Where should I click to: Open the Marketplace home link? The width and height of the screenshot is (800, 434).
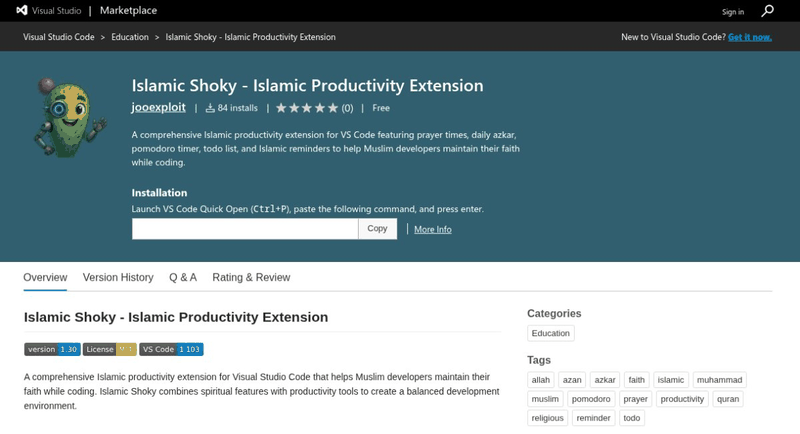point(129,10)
